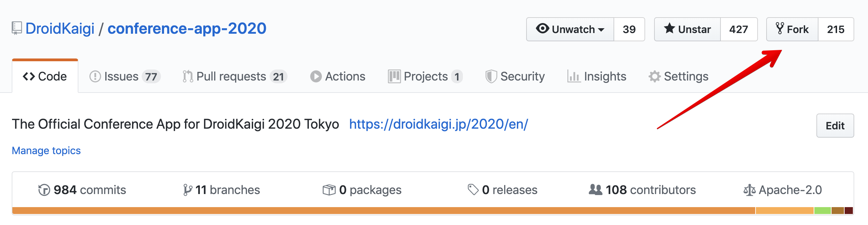Screen dimensions: 868x225
Task: Click Manage topics link
Action: [x=46, y=151]
